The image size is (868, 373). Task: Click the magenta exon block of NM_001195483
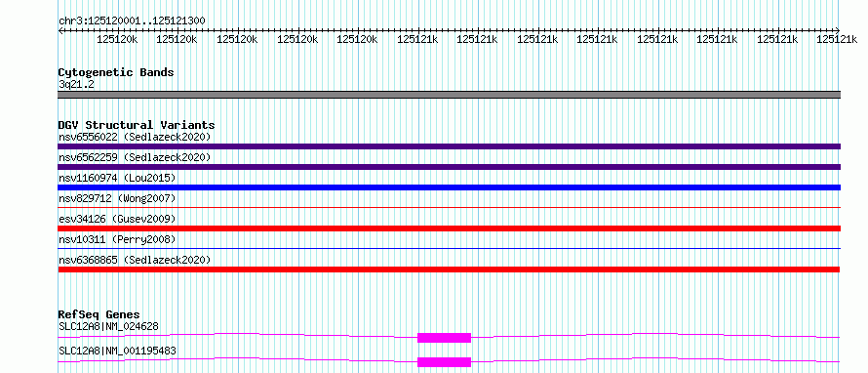click(444, 362)
